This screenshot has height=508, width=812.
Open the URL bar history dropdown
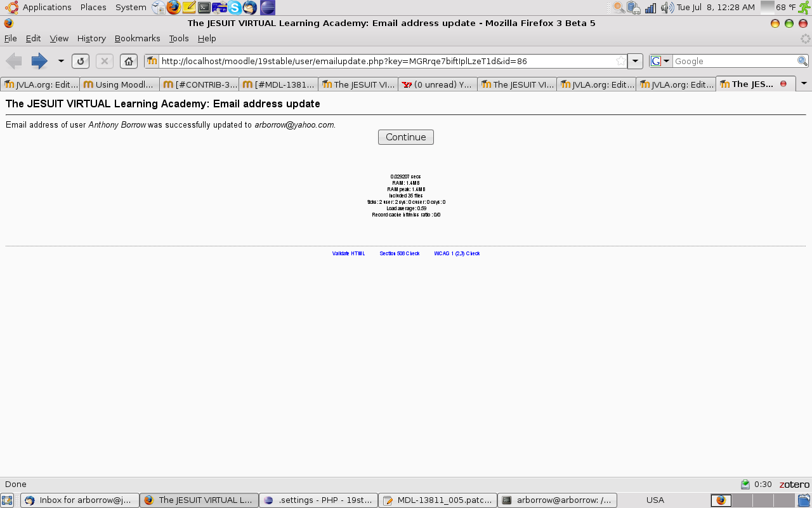click(x=635, y=61)
